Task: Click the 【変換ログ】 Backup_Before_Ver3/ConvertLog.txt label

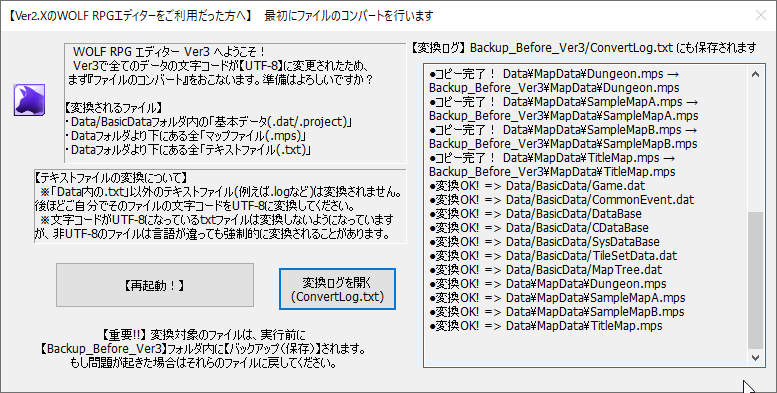Action: click(583, 48)
